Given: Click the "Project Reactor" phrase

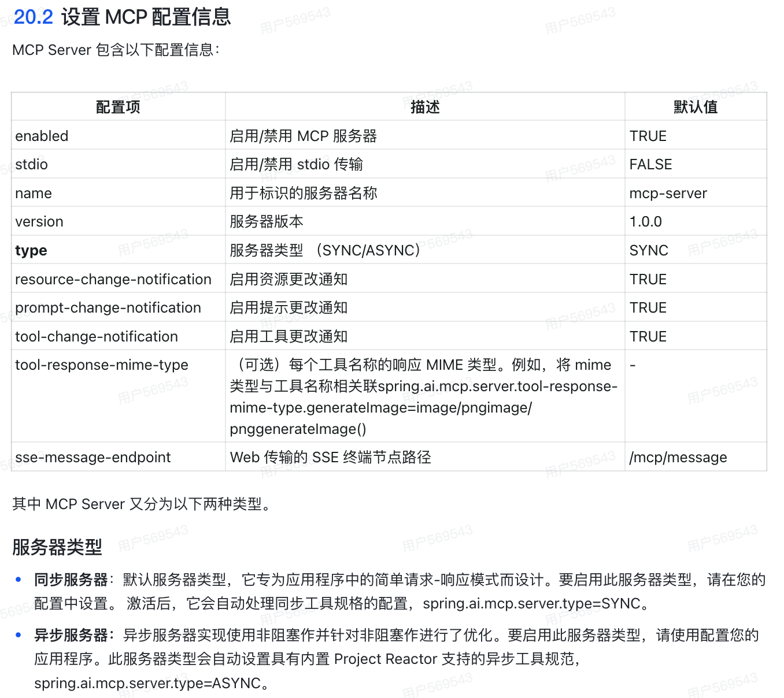Looking at the screenshot, I should pos(386,659).
